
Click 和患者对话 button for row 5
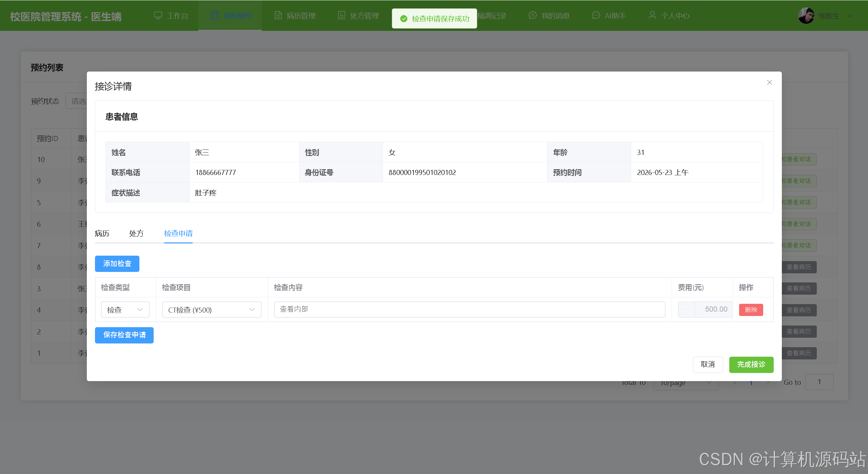[799, 202]
